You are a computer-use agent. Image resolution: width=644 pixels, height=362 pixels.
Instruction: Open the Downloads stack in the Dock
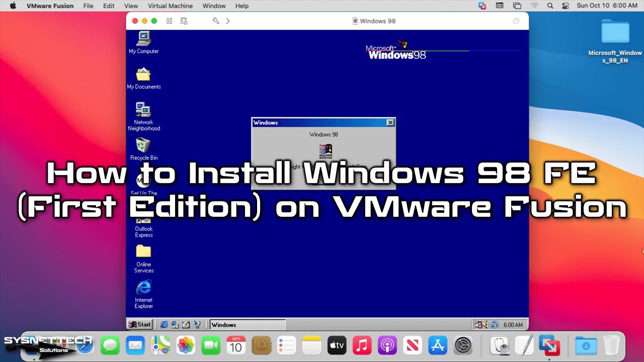click(586, 345)
